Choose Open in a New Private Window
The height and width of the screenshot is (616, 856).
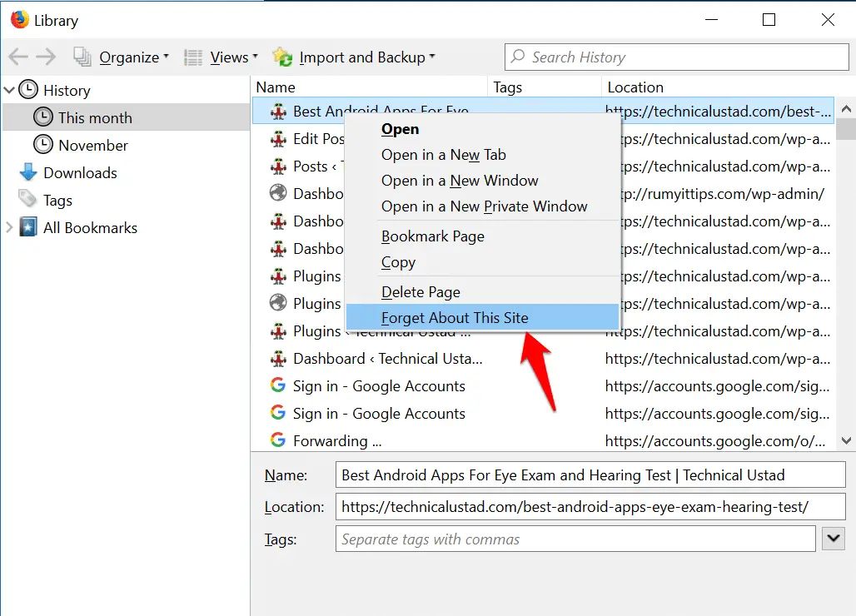(483, 206)
